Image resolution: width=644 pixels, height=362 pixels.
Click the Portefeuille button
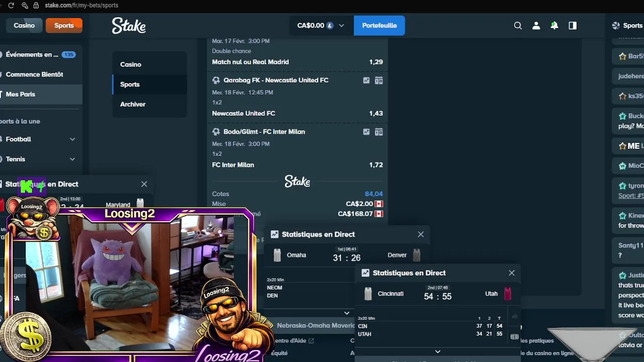(379, 26)
